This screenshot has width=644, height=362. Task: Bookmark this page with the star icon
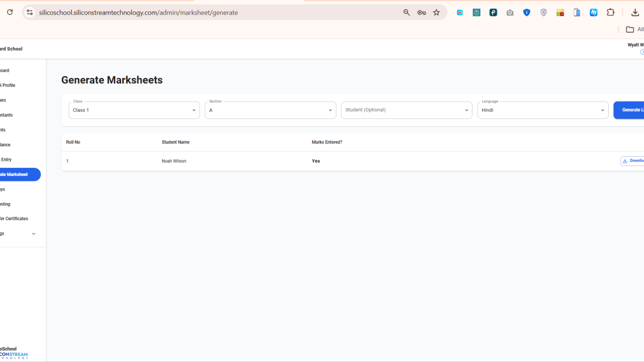[436, 13]
